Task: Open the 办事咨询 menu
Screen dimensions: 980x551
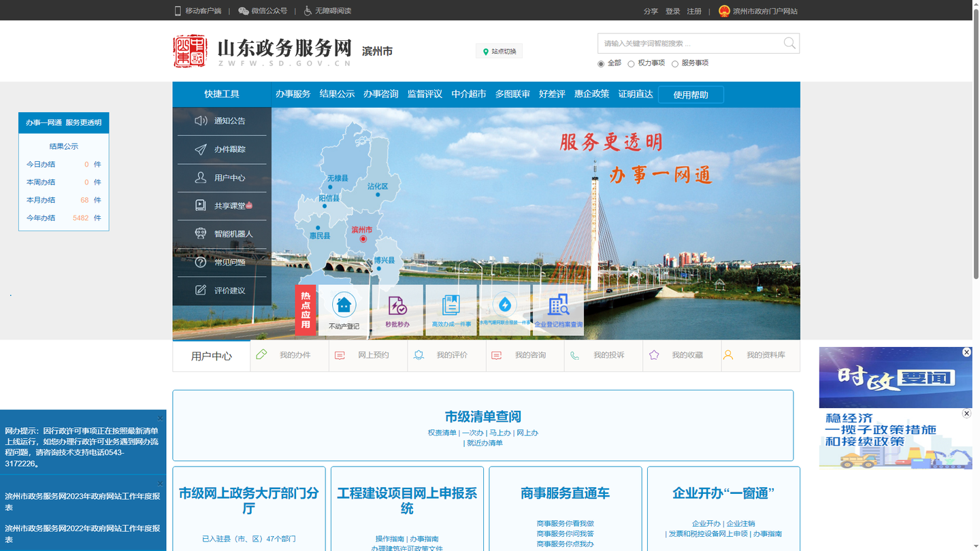Action: point(381,94)
